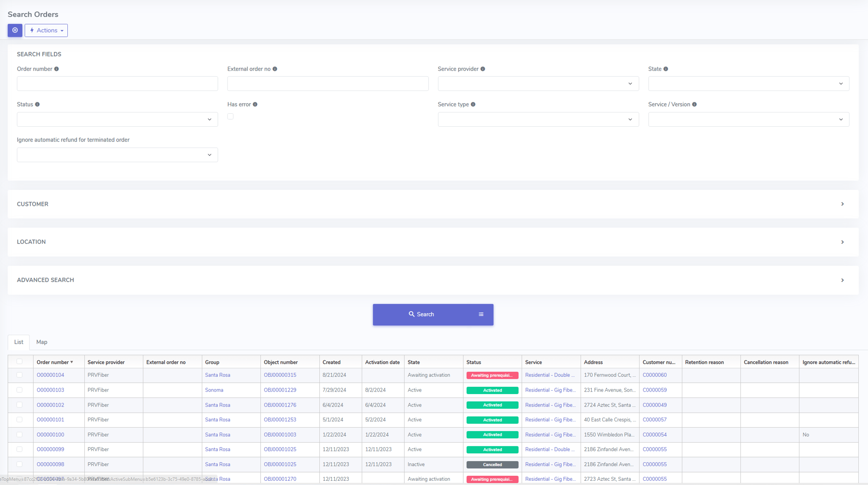Click the magnifier icon on the Search button
The image size is (868, 485).
point(411,314)
